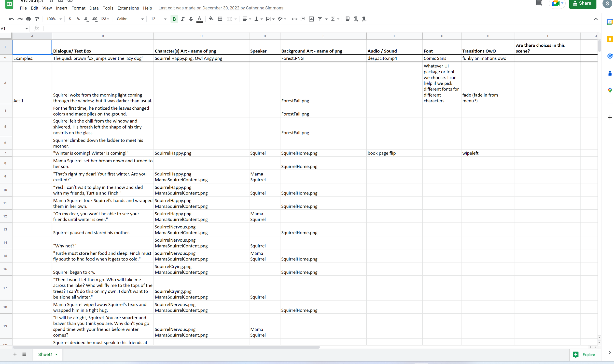Open the fill color bucket tool
The height and width of the screenshot is (364, 614).
[x=211, y=19]
